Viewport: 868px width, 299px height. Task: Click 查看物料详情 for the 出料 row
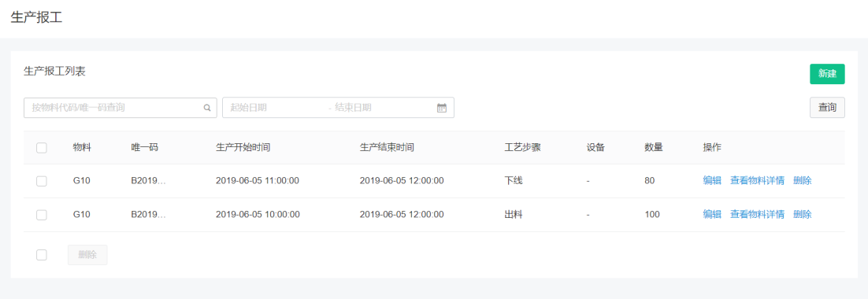(757, 215)
